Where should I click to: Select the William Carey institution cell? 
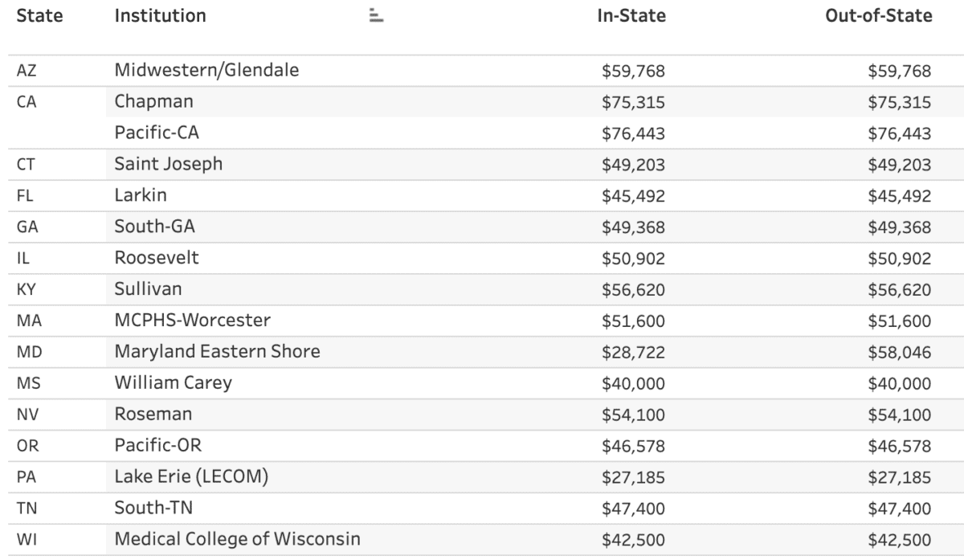[173, 383]
